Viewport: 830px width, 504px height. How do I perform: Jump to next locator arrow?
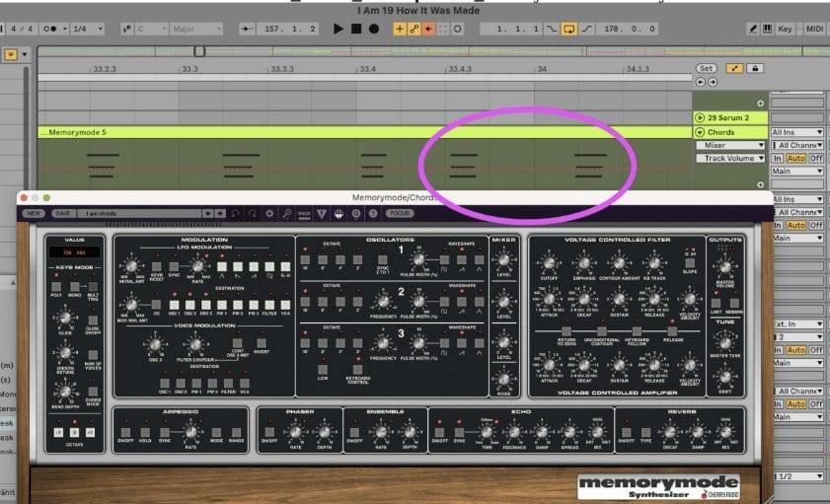click(x=713, y=82)
